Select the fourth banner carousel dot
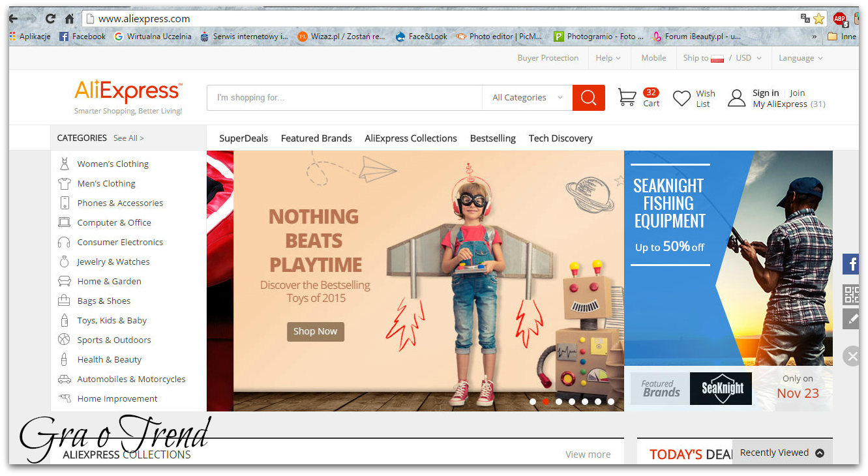This screenshot has width=868, height=476. [572, 402]
